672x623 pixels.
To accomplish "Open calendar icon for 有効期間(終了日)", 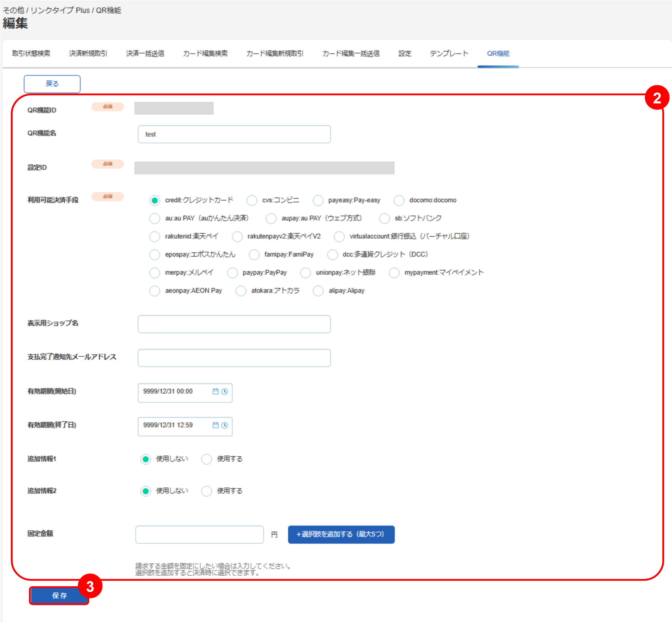I will pos(215,425).
